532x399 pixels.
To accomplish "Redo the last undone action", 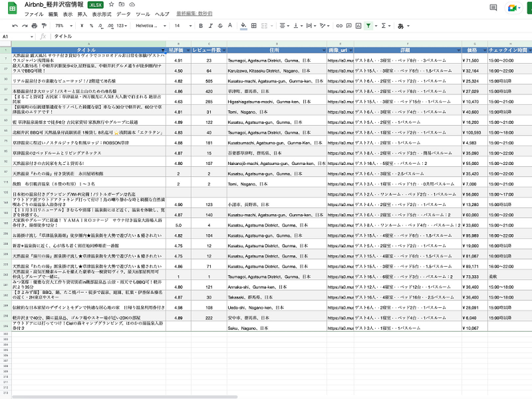I will tap(25, 26).
